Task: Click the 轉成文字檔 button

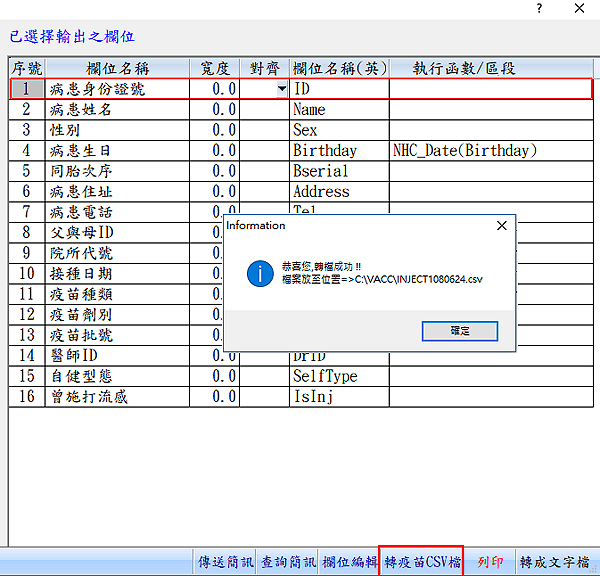Action: point(554,562)
